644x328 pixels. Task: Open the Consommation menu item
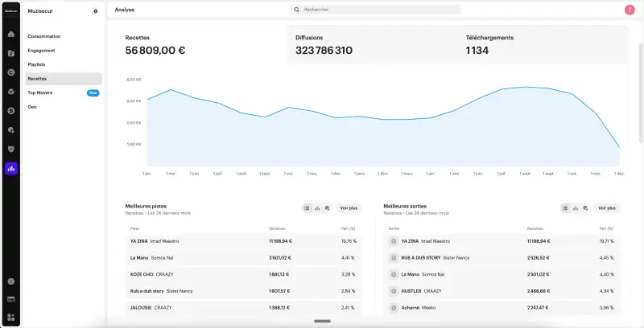[x=44, y=36]
